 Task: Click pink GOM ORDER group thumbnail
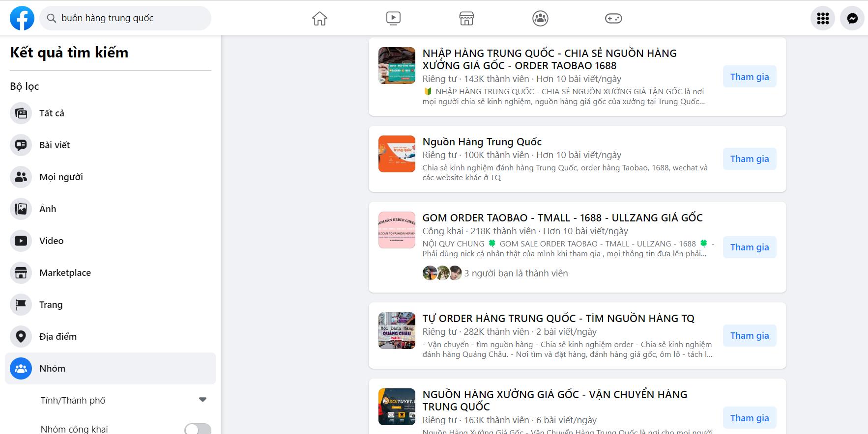pos(397,230)
